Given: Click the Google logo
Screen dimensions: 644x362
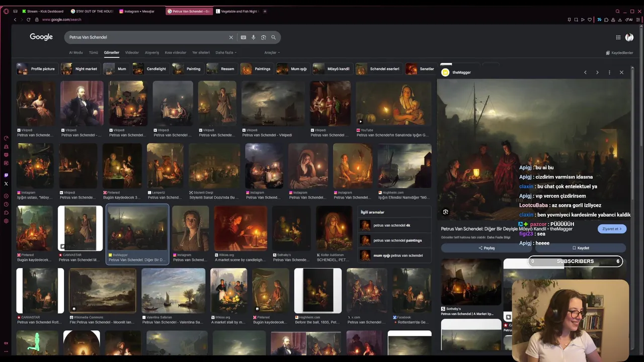Looking at the screenshot, I should pos(41,37).
